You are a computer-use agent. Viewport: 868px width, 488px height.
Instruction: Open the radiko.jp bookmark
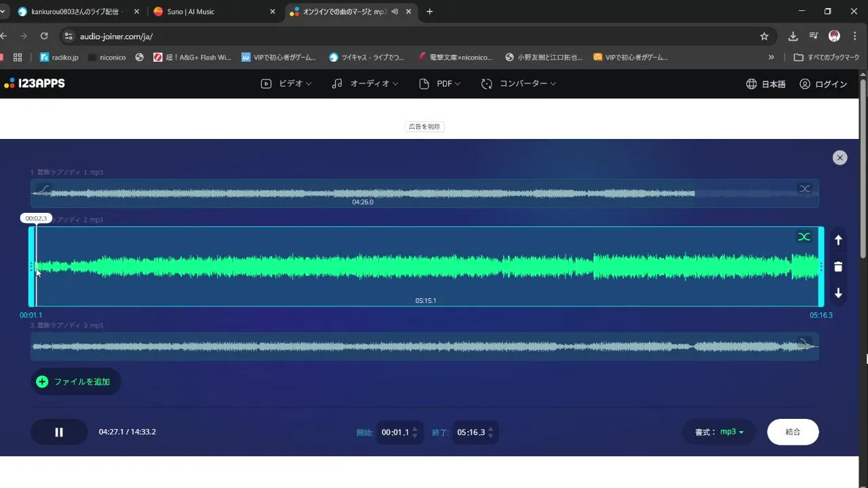59,58
